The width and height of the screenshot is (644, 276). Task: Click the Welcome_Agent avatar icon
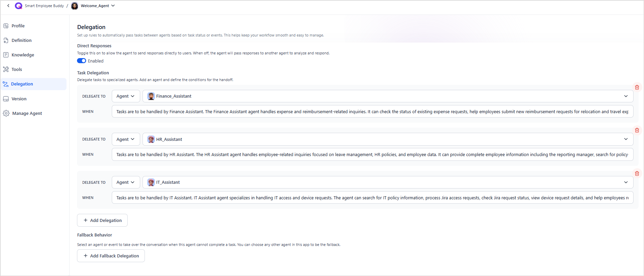(75, 6)
